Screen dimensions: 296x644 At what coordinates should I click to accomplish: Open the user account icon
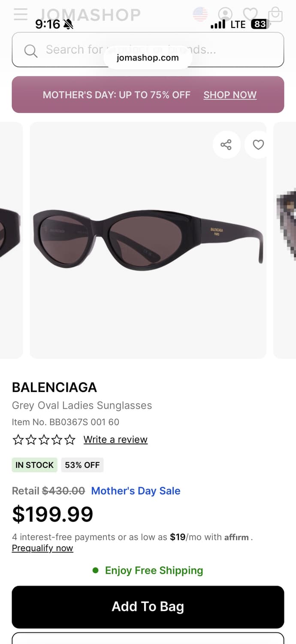click(x=225, y=14)
